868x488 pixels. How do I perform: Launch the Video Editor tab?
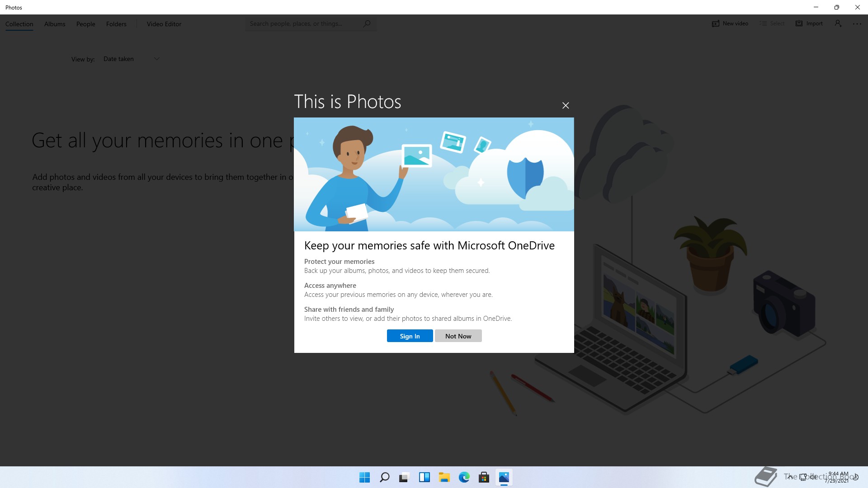[164, 24]
